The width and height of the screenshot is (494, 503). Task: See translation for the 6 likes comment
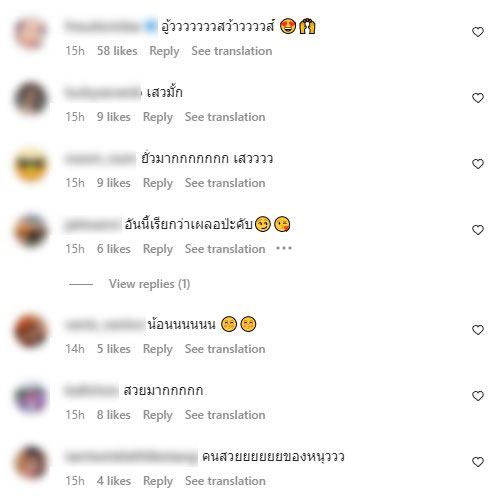click(x=225, y=249)
